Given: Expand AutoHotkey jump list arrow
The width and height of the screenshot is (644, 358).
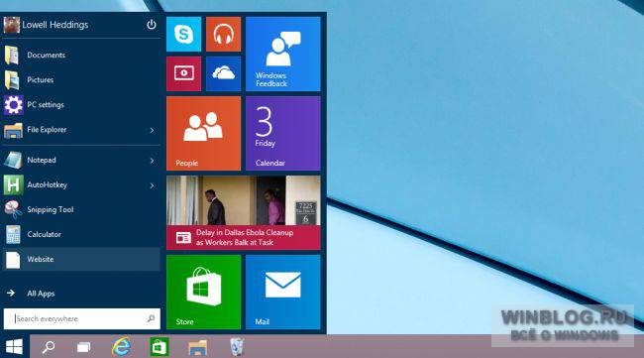Looking at the screenshot, I should coord(152,185).
